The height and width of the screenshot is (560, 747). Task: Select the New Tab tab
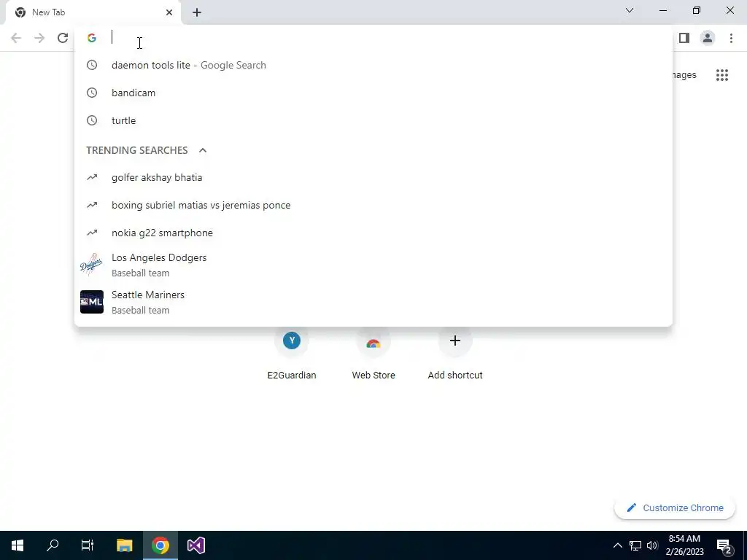coord(93,12)
